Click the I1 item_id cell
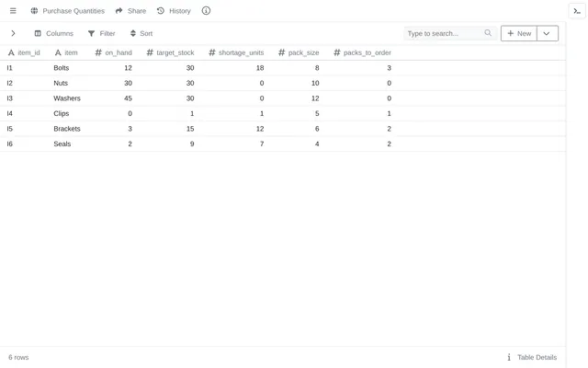The image size is (588, 368). point(10,68)
